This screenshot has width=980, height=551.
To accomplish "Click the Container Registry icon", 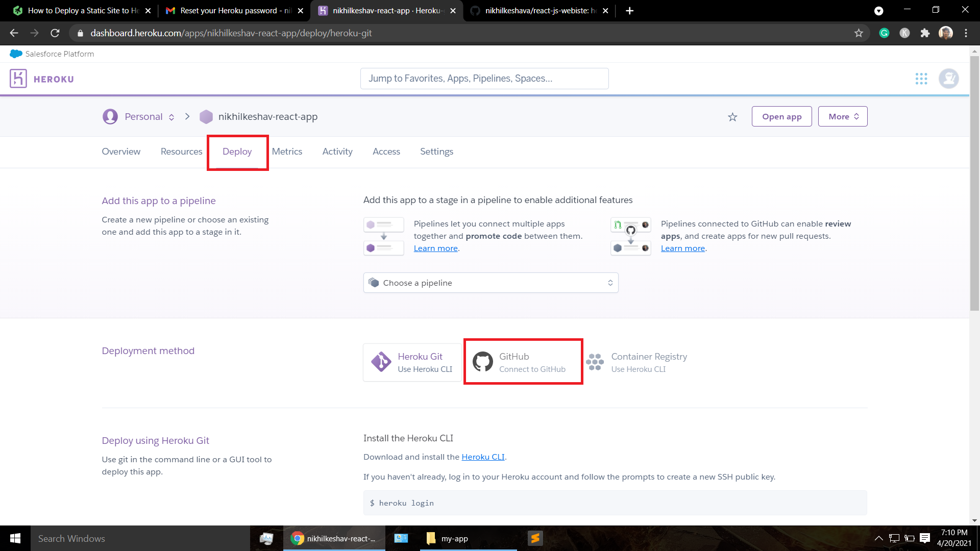I will coord(595,362).
